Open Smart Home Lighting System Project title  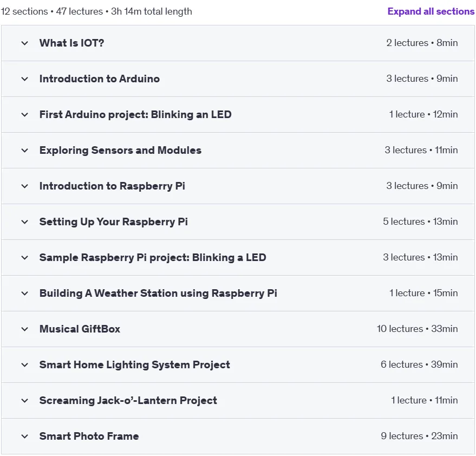tap(135, 365)
